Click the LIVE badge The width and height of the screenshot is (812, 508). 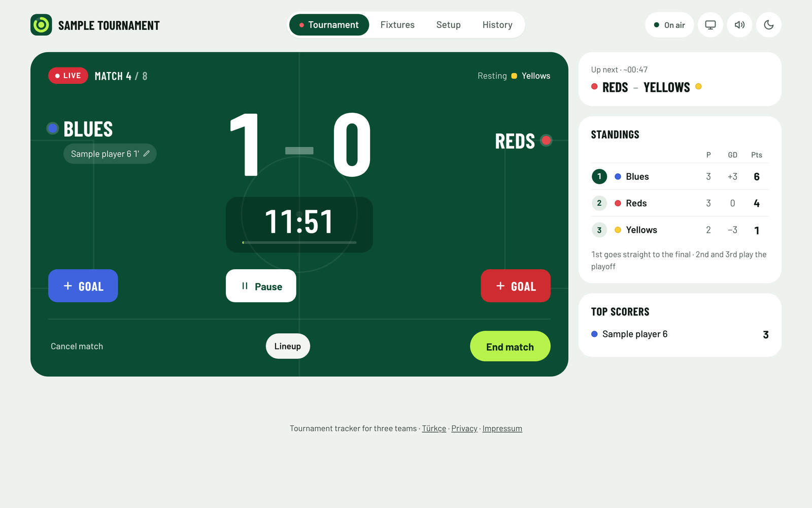coord(68,76)
